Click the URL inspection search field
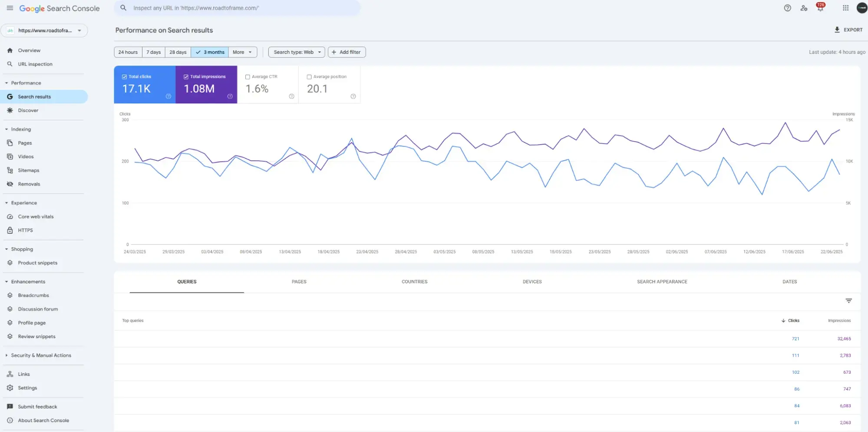This screenshot has width=868, height=432. pos(237,8)
